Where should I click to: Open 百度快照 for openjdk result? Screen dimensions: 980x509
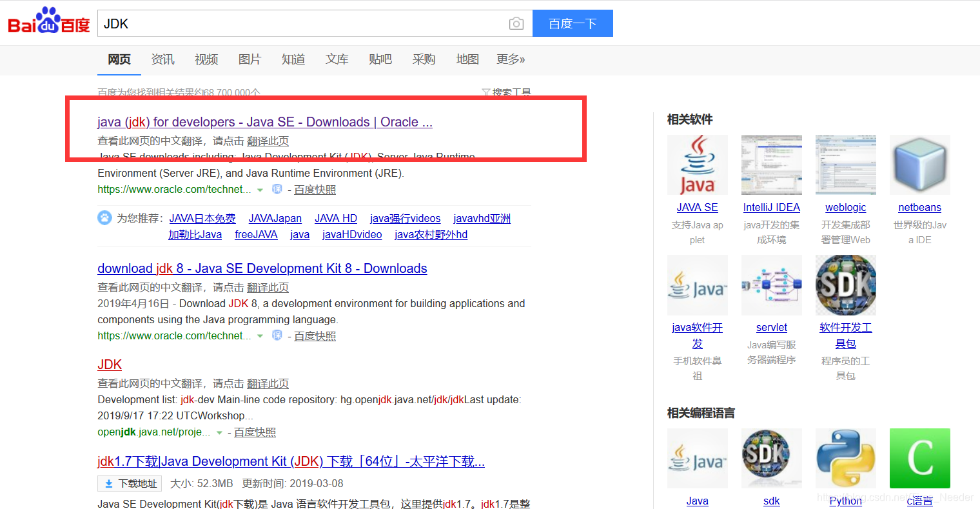(255, 432)
